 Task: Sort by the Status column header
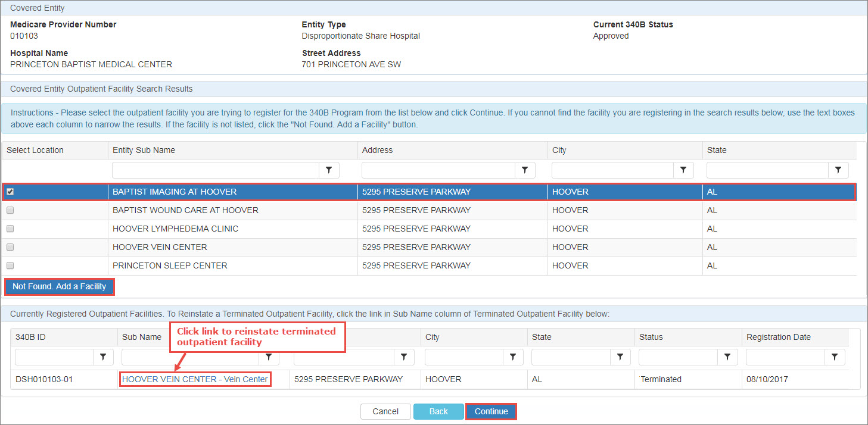(x=651, y=337)
